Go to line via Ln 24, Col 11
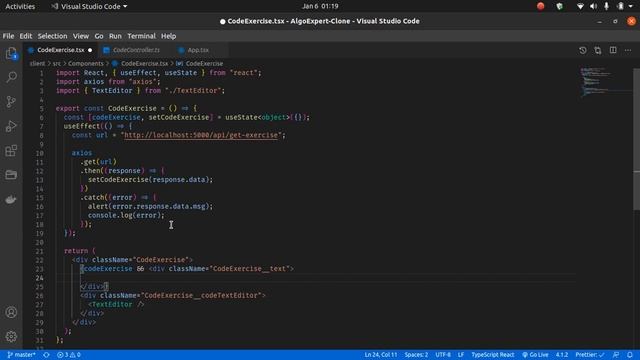Image resolution: width=640 pixels, height=360 pixels. pos(380,355)
